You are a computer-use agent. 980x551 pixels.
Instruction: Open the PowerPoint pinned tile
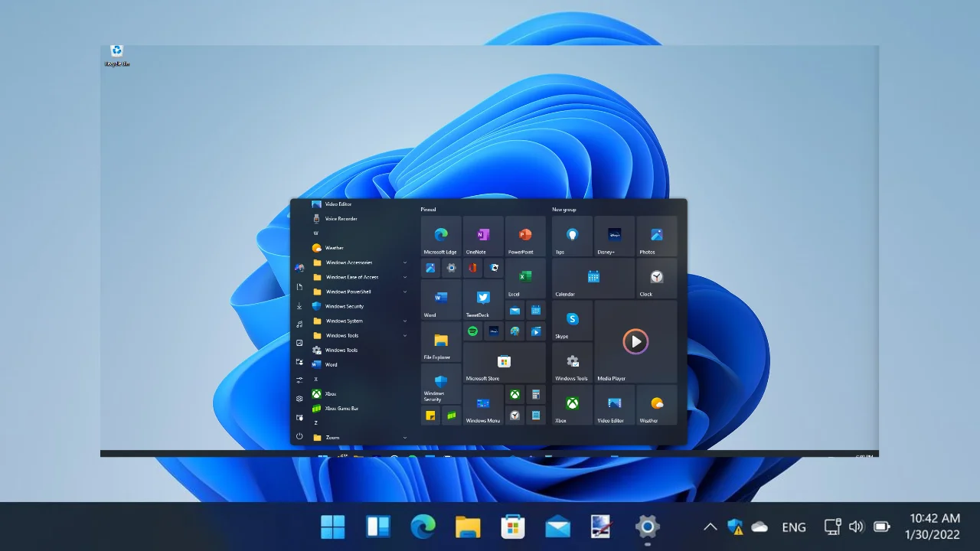click(x=525, y=236)
